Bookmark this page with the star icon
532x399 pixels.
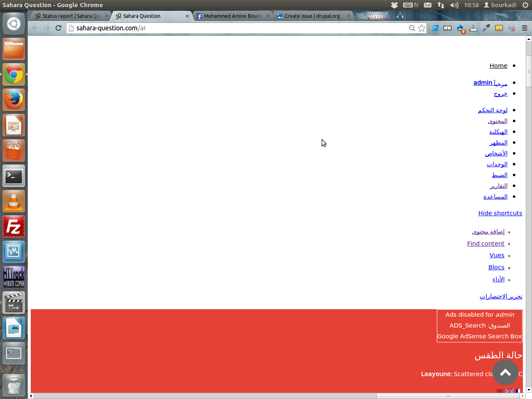pos(422,28)
